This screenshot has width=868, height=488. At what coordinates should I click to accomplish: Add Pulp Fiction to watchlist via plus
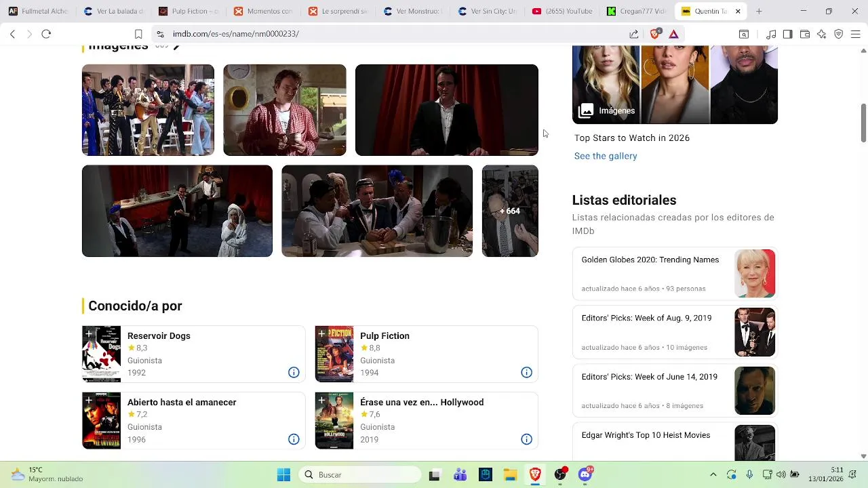[321, 334]
